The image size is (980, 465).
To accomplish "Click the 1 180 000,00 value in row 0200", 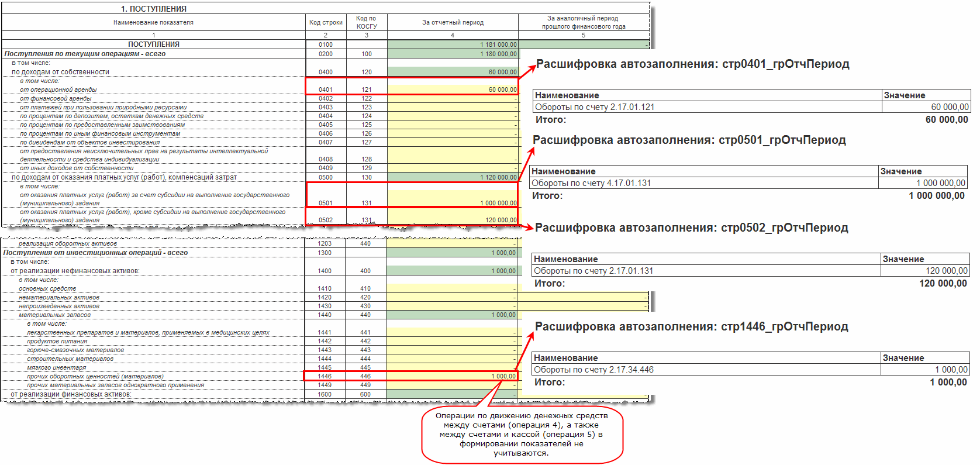I will pos(498,54).
